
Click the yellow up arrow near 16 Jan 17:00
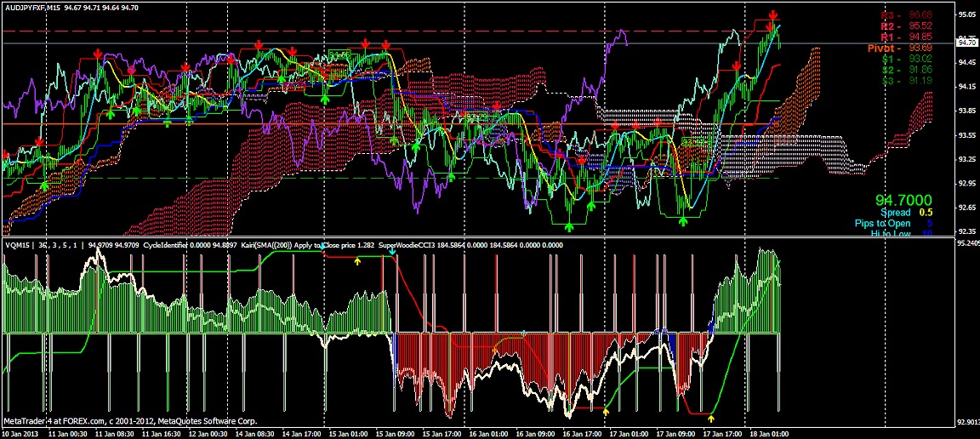coord(606,411)
